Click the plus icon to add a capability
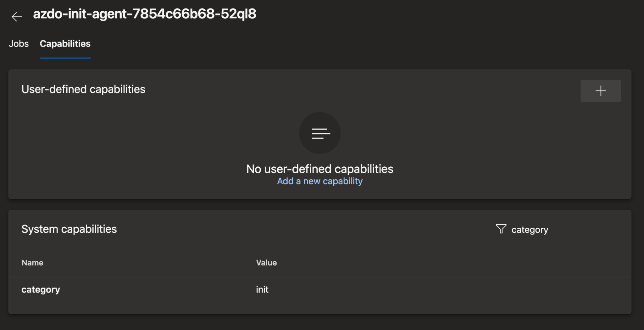 coord(600,91)
